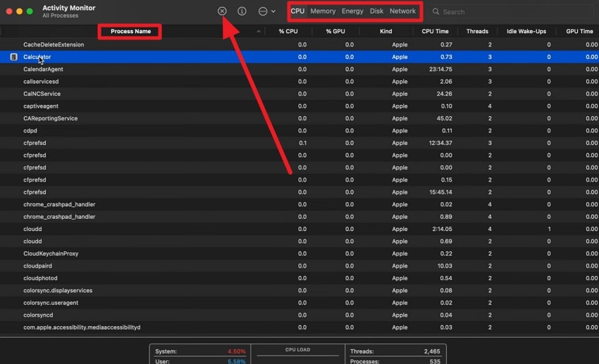The image size is (599, 364).
Task: Click the All Processes subtitle
Action: (61, 15)
